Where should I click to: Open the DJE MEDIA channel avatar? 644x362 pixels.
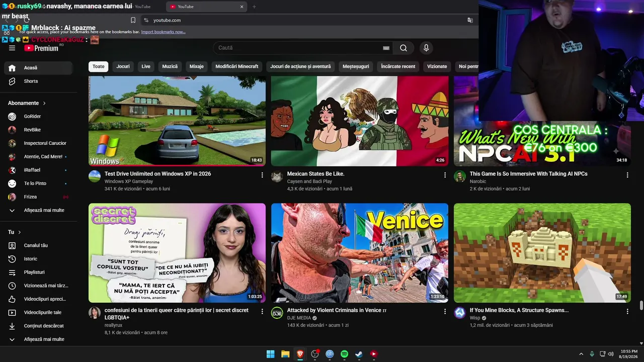[x=277, y=313]
